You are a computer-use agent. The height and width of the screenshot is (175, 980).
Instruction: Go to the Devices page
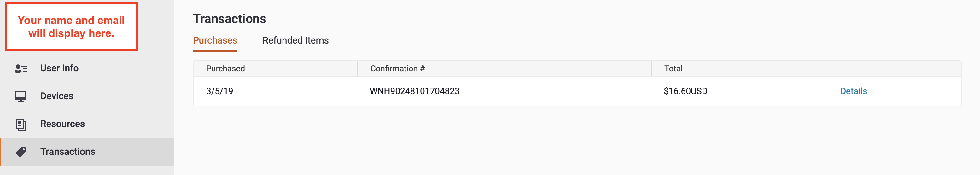[x=87, y=96]
